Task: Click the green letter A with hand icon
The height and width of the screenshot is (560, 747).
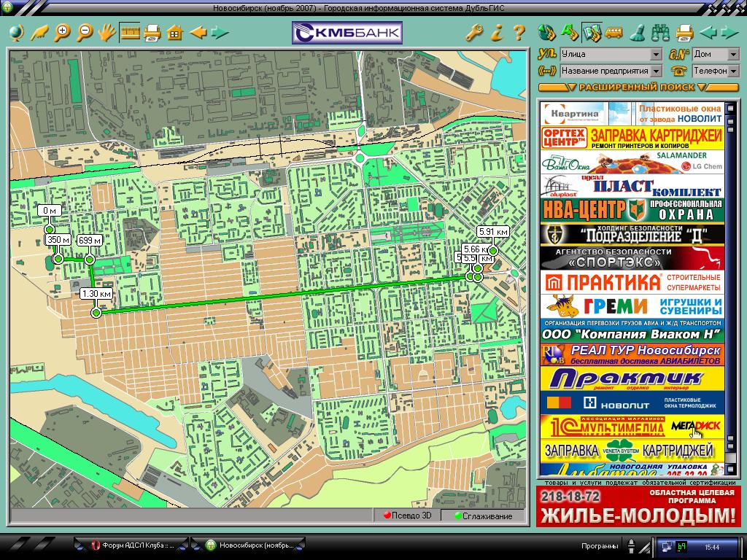Action: (x=569, y=32)
